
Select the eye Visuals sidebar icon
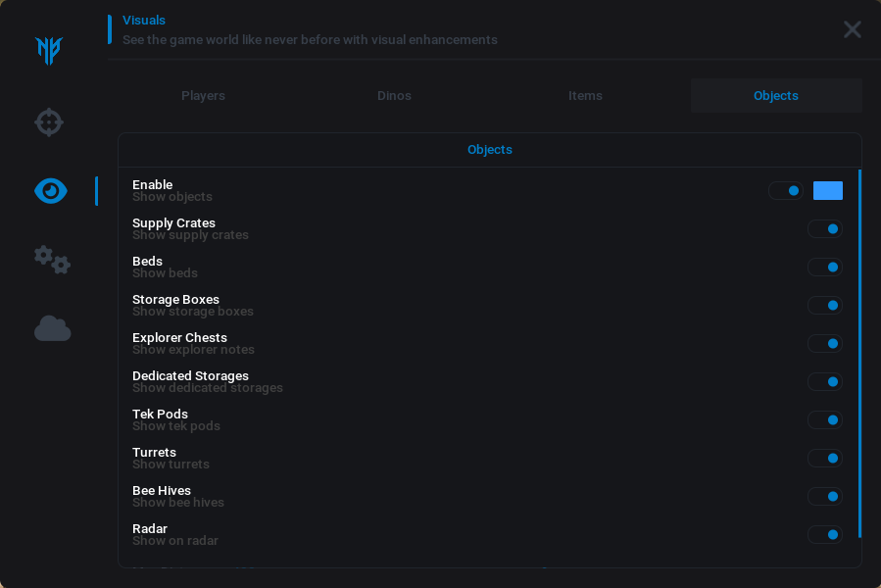tap(51, 190)
